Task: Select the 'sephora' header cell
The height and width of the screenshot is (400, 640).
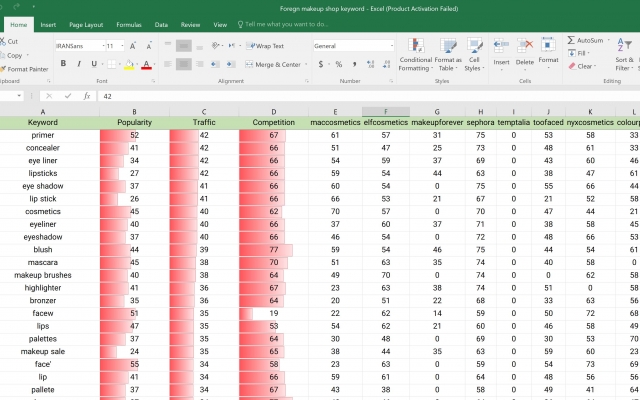Action: 480,122
